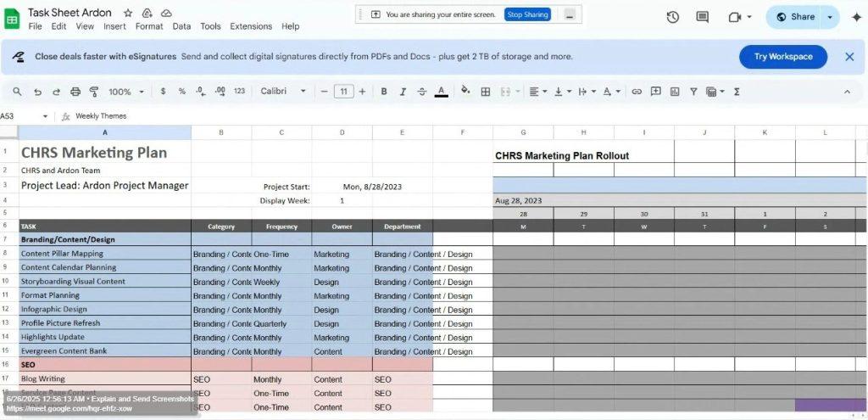
Task: Star the Task Sheet Ardon document
Action: 128,14
